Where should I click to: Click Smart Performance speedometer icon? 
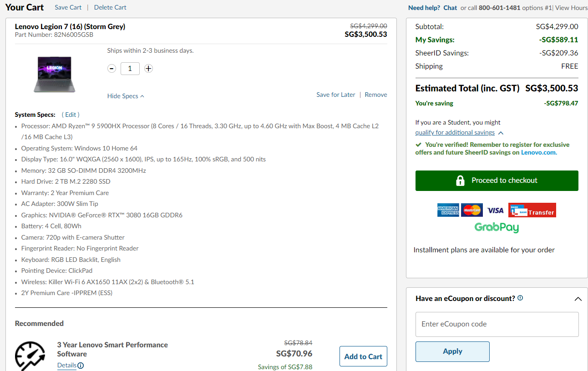click(30, 356)
